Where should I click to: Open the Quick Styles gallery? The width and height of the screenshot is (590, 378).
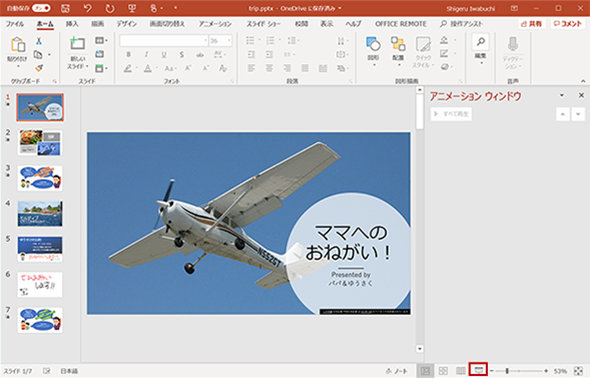coord(423,52)
